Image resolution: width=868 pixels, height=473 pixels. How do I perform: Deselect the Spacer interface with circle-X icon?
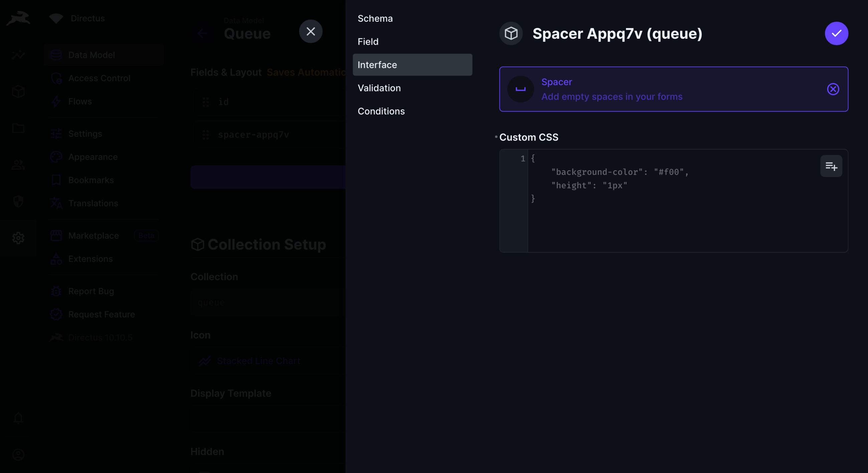click(833, 89)
